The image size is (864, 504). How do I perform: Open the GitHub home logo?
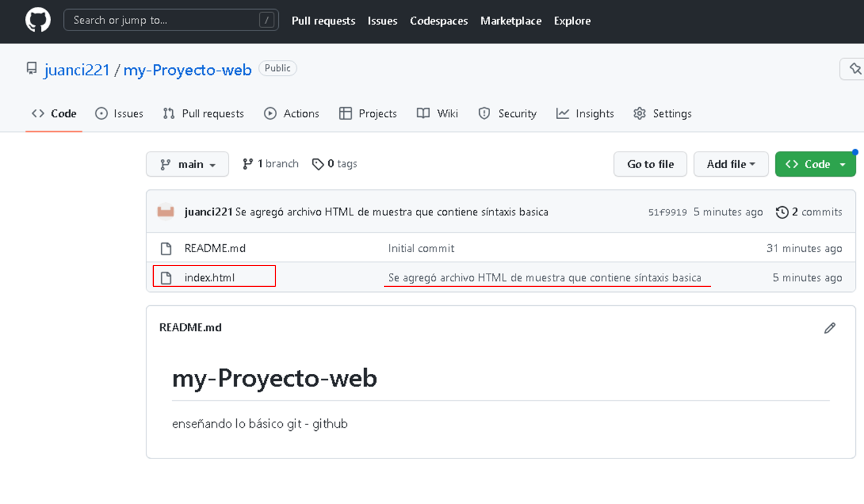click(38, 20)
